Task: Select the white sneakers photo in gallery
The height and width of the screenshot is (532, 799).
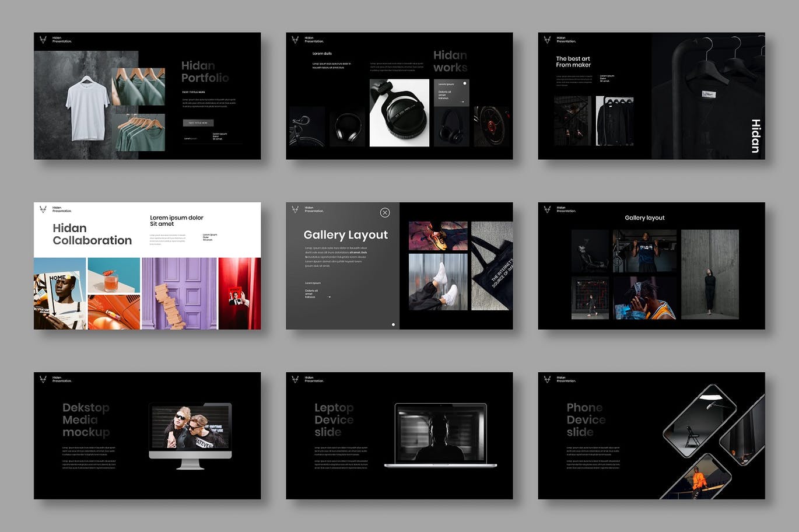Action: (x=438, y=282)
